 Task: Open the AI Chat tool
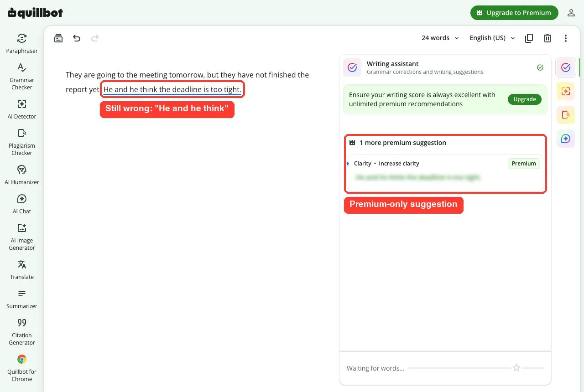coord(22,204)
